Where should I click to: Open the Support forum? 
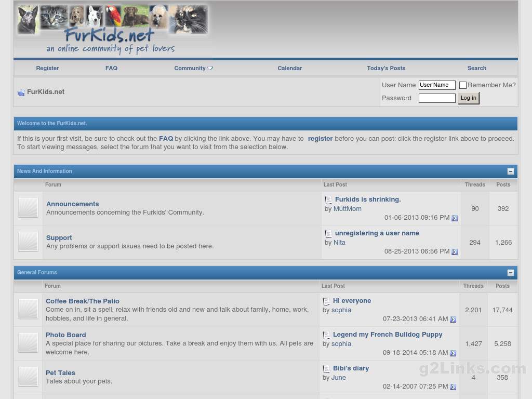click(x=59, y=238)
